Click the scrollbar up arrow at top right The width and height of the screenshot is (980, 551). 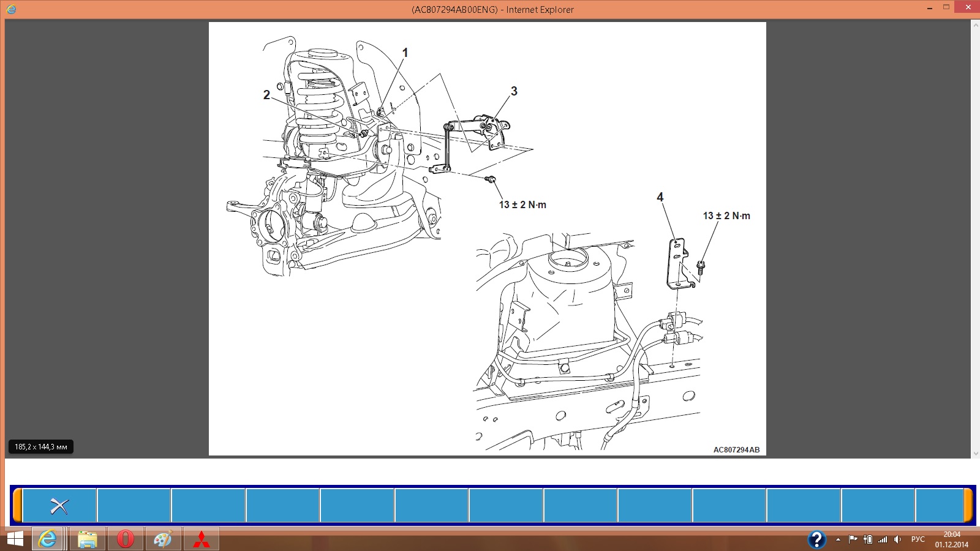pos(975,25)
